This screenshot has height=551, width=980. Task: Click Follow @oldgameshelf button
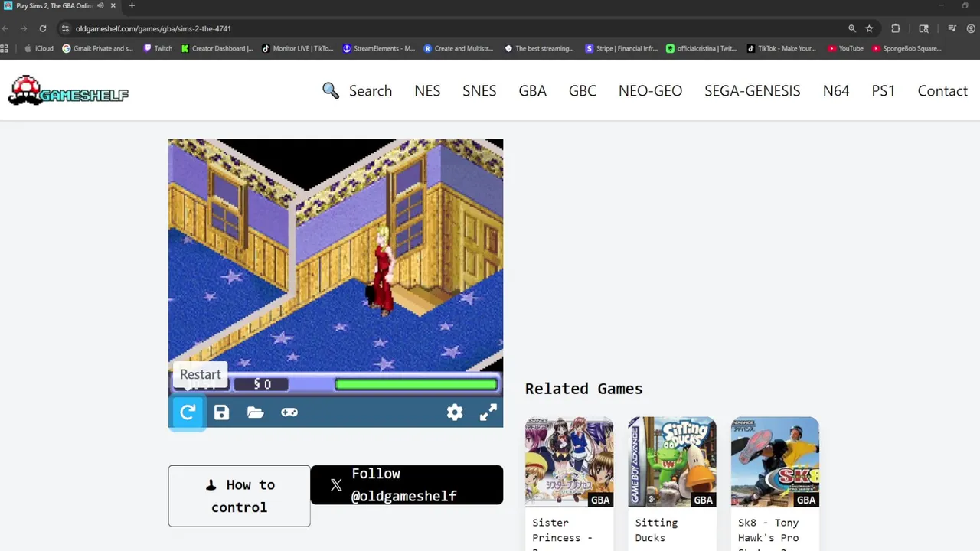(407, 485)
